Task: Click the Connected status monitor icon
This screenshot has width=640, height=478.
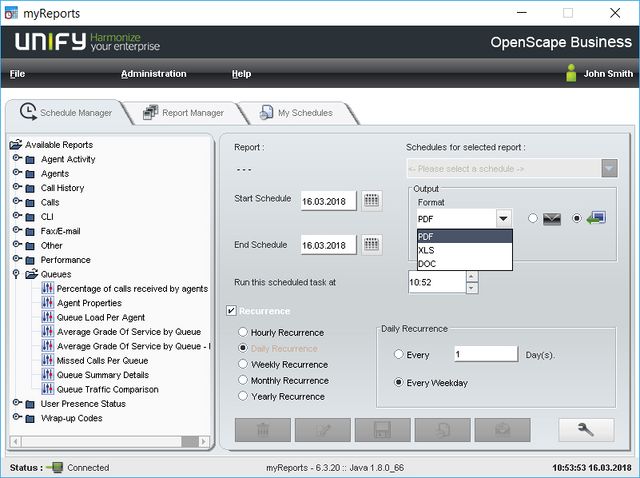Action: point(56,467)
